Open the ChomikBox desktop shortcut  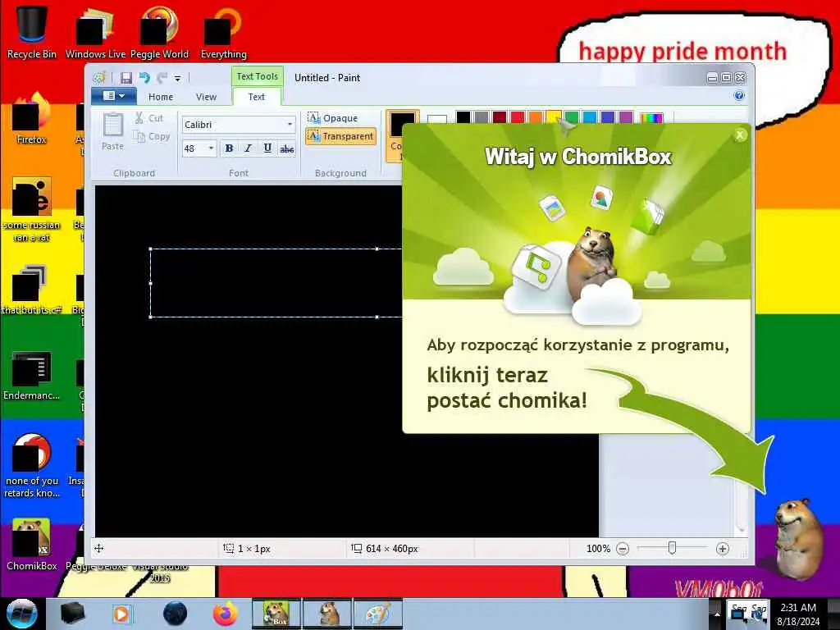[32, 544]
